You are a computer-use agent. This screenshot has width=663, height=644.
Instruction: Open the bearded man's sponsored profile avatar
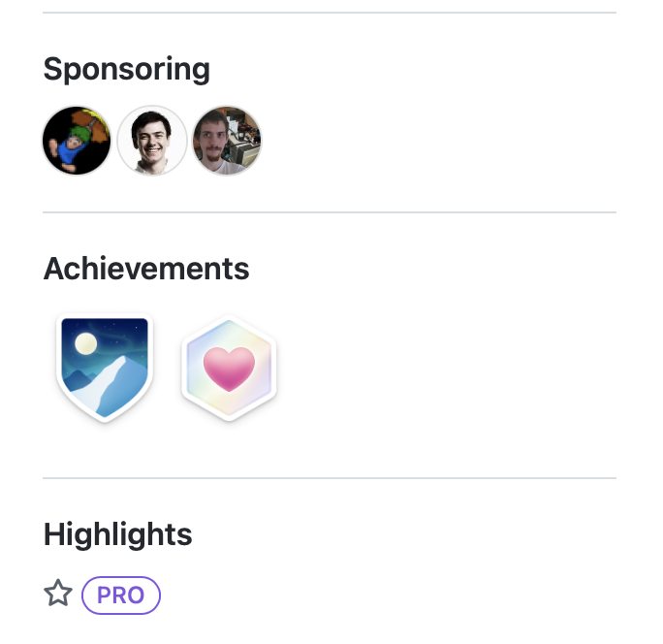point(227,141)
